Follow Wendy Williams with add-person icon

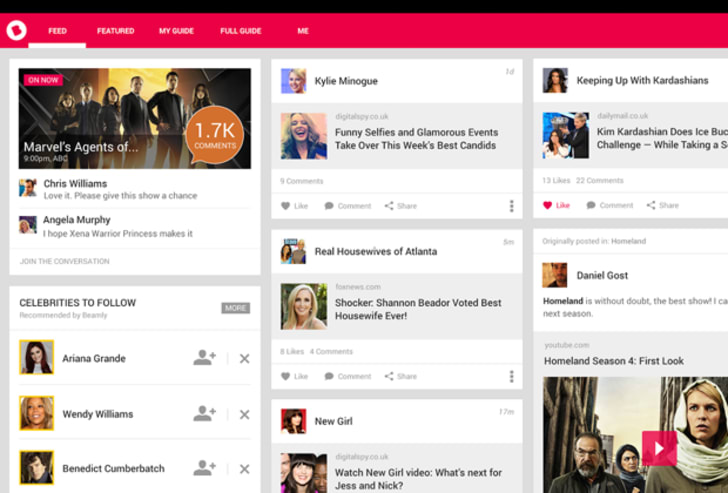coord(205,414)
